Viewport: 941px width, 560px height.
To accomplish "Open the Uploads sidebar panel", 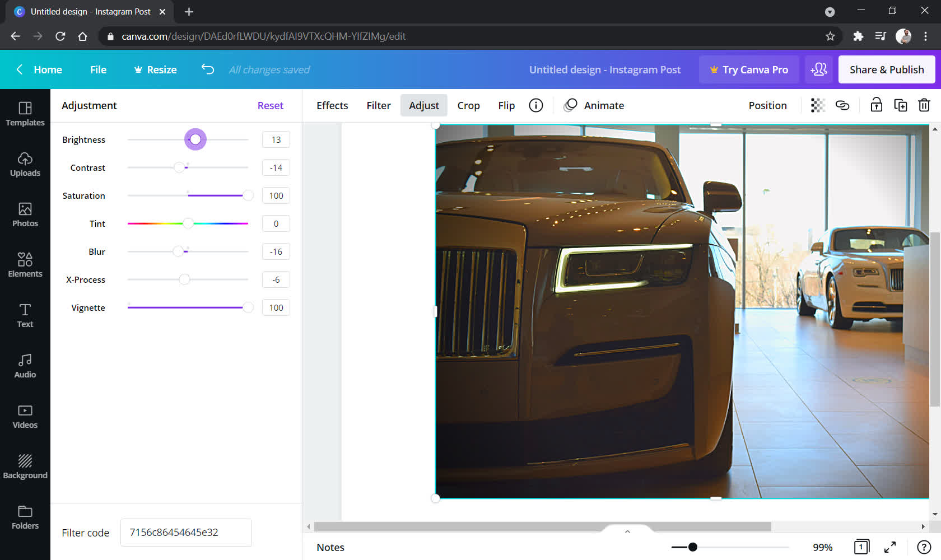I will pyautogui.click(x=25, y=164).
